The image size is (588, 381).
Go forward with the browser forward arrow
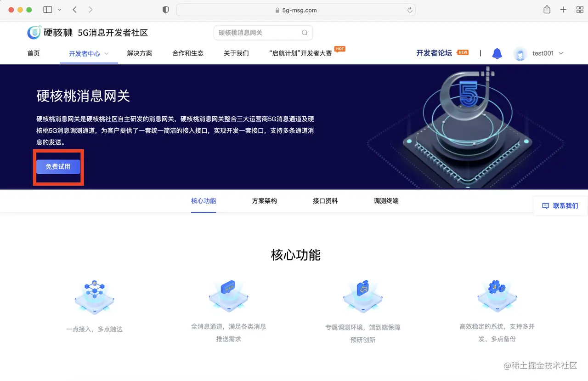pyautogui.click(x=90, y=10)
